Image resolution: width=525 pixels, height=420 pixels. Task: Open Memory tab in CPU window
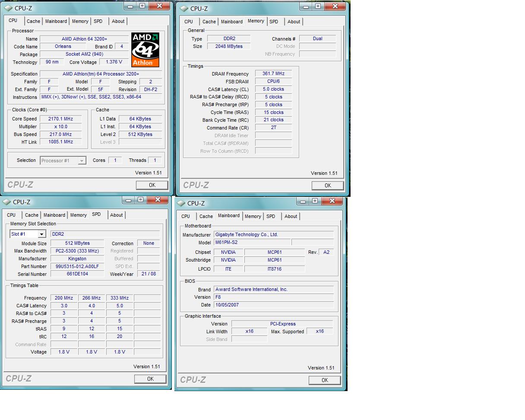(x=80, y=21)
